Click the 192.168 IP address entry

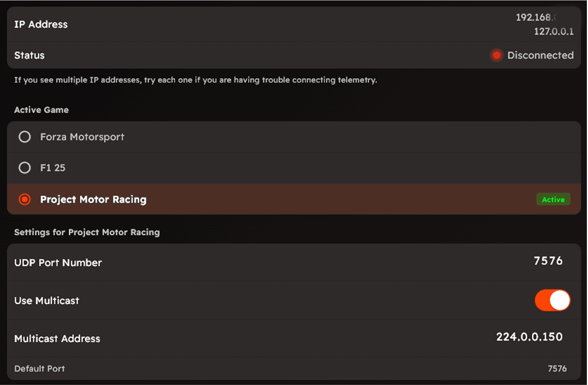click(537, 17)
